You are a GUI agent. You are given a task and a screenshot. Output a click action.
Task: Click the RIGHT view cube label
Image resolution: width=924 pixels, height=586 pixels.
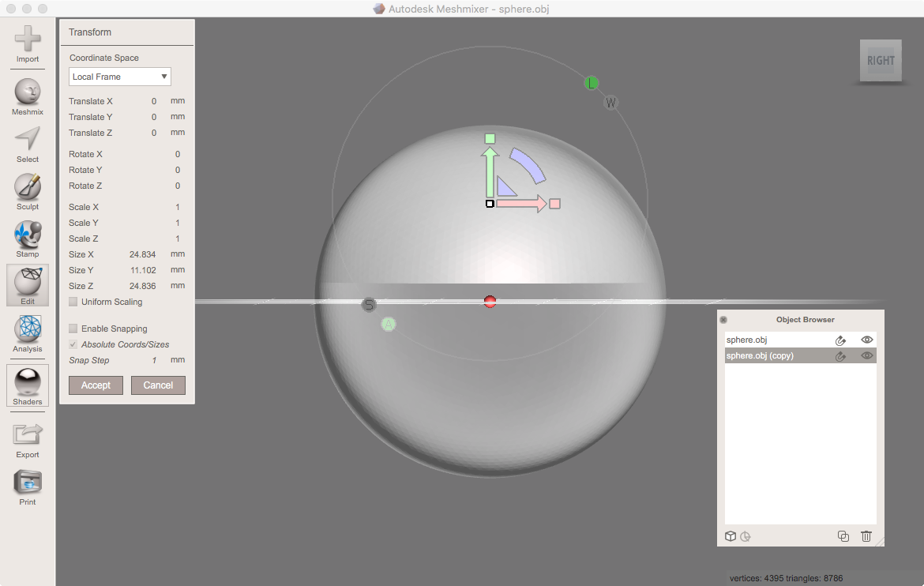880,60
